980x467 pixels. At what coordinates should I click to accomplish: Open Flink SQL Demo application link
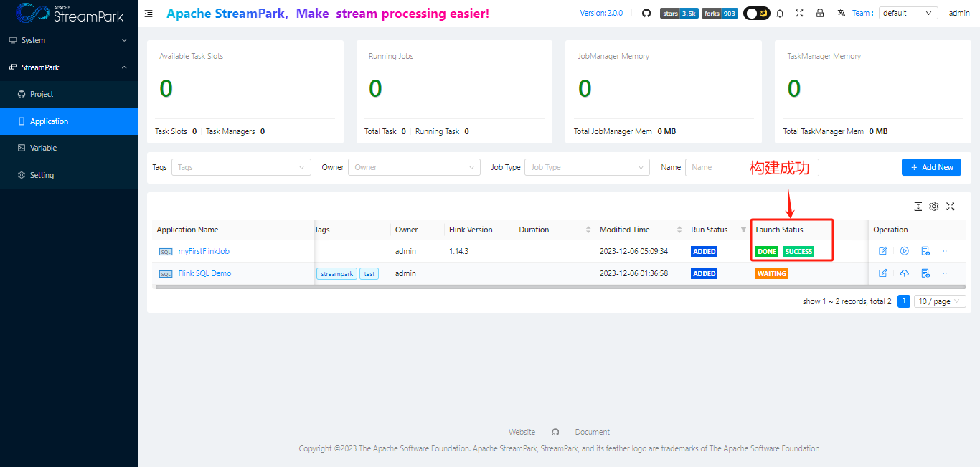coord(204,273)
